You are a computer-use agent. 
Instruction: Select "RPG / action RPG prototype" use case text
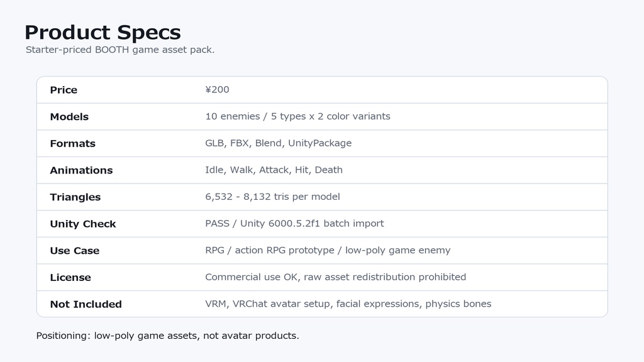(270, 250)
